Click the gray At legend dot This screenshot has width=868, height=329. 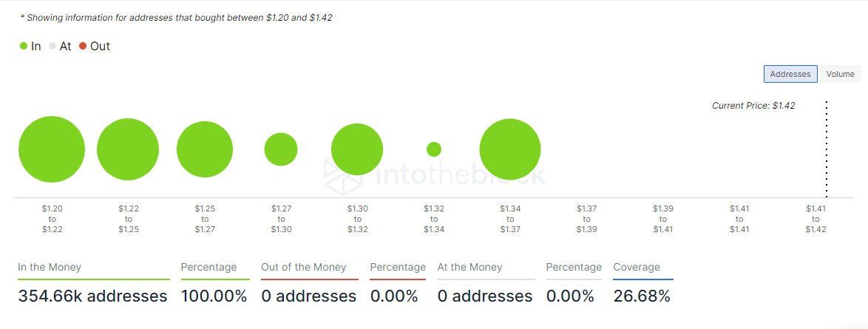tap(52, 46)
